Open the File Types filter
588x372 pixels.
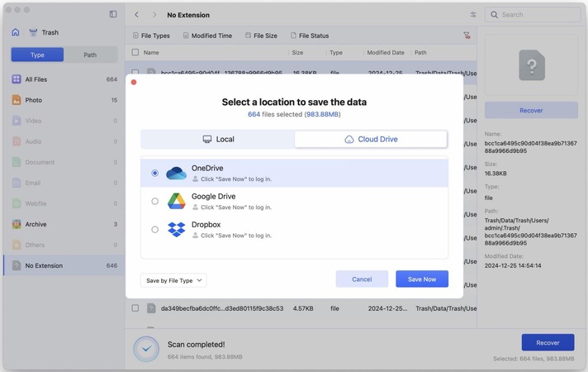[x=151, y=36]
